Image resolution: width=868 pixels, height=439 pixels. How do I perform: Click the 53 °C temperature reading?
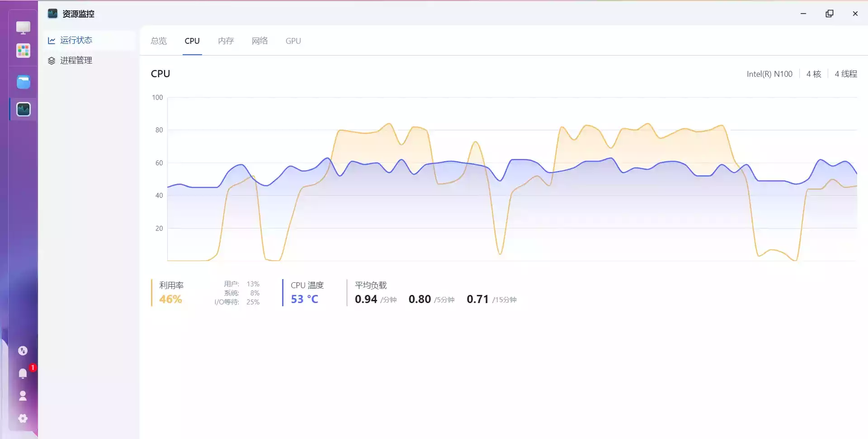tap(304, 299)
